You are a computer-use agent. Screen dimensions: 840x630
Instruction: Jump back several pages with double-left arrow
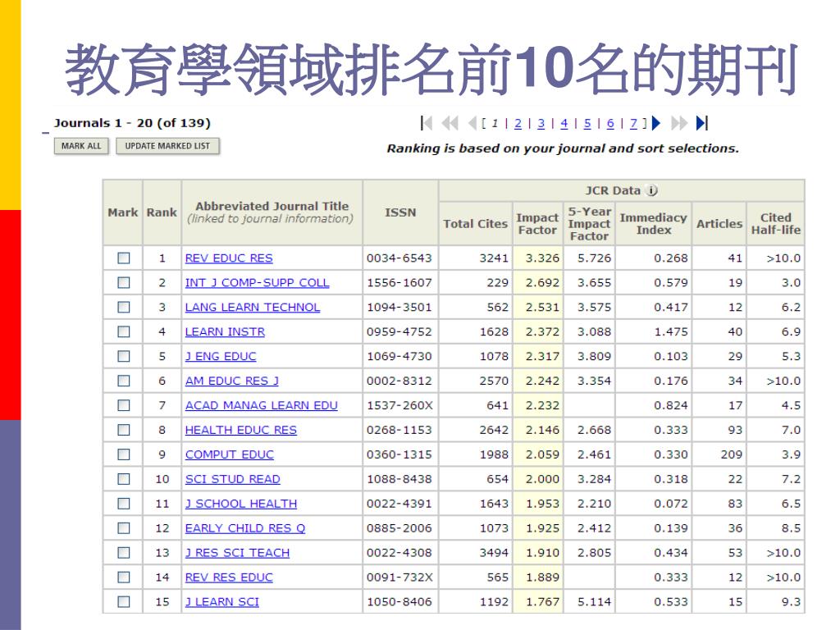click(x=450, y=123)
